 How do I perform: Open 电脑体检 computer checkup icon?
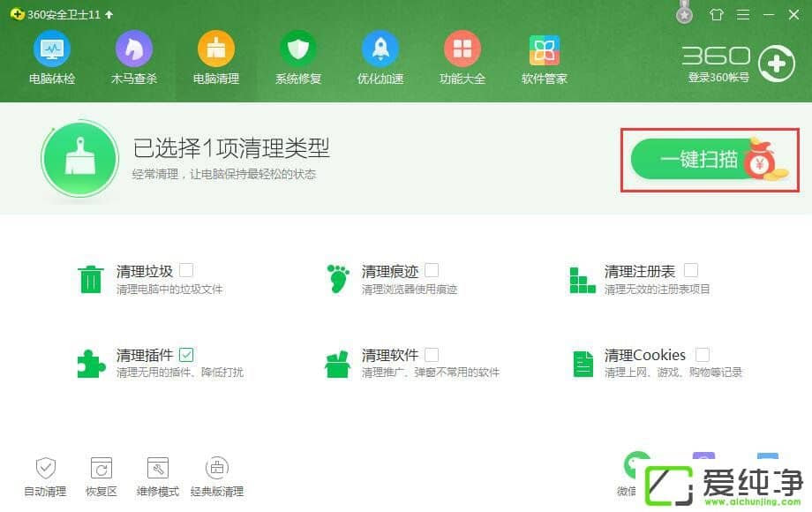tap(52, 49)
